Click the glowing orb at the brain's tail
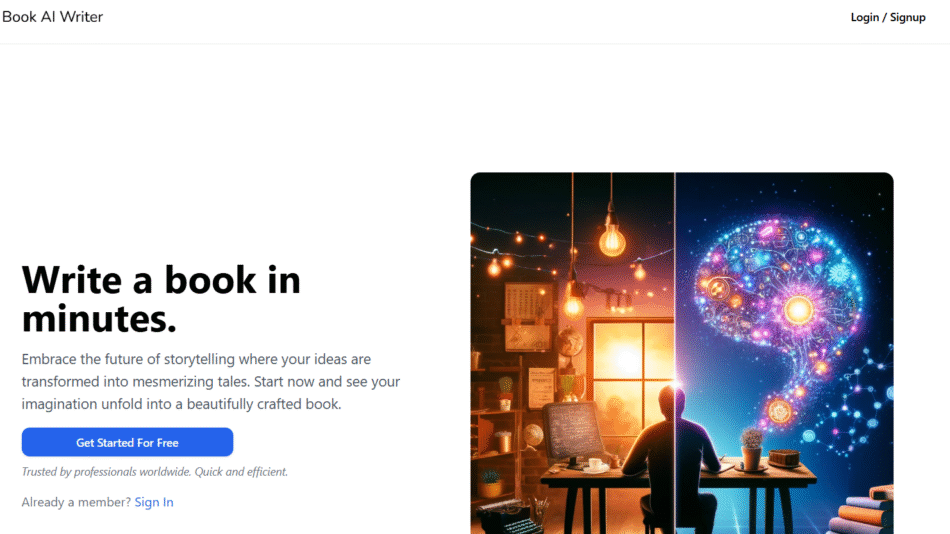Image resolution: width=950 pixels, height=534 pixels. click(x=779, y=412)
